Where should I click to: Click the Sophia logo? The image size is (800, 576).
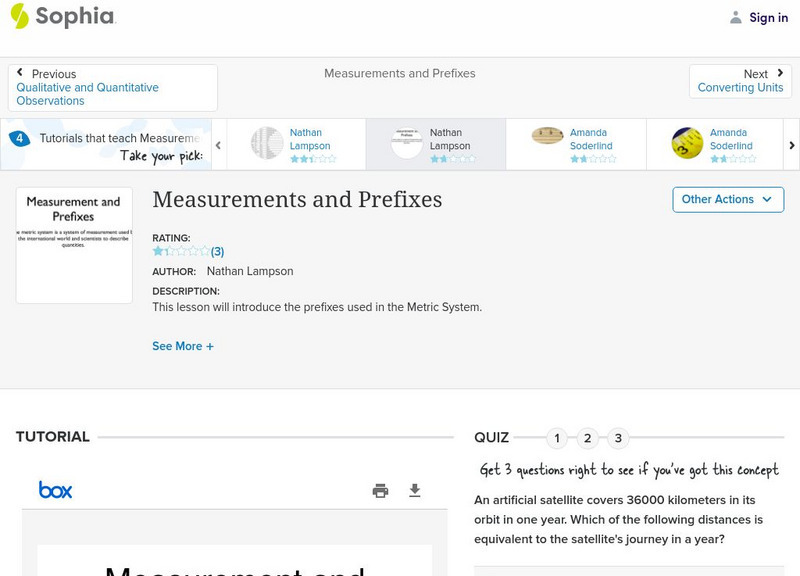(62, 17)
